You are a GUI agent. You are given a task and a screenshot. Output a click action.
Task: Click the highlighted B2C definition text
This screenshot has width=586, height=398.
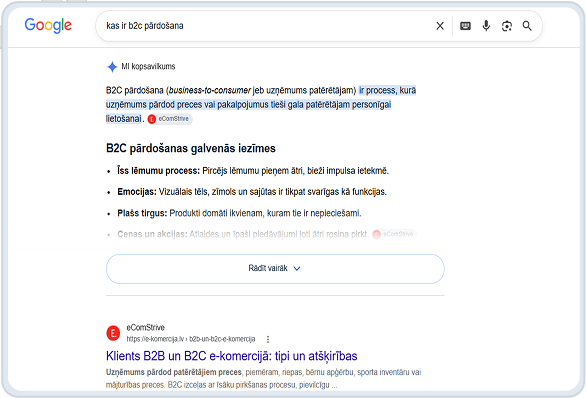[x=260, y=105]
